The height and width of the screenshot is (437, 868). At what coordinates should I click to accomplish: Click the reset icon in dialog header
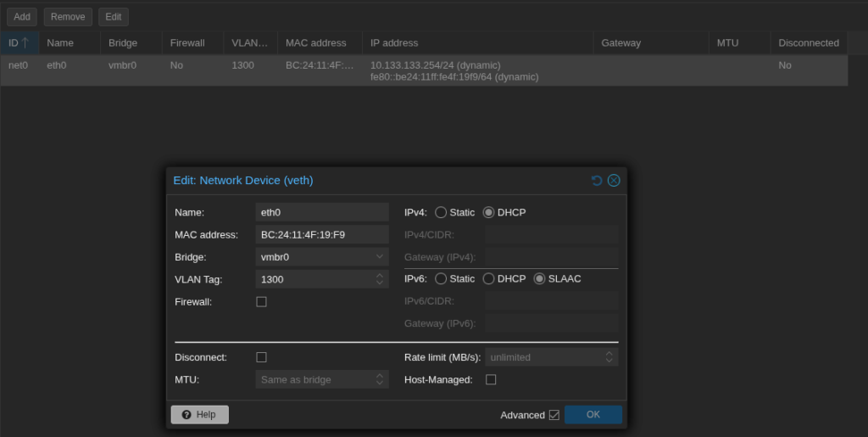point(597,181)
